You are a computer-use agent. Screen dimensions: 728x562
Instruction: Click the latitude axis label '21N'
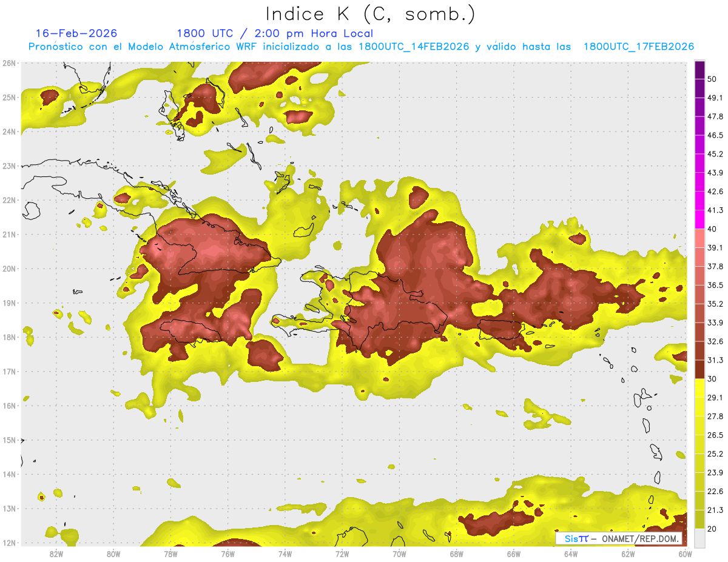[x=9, y=234]
